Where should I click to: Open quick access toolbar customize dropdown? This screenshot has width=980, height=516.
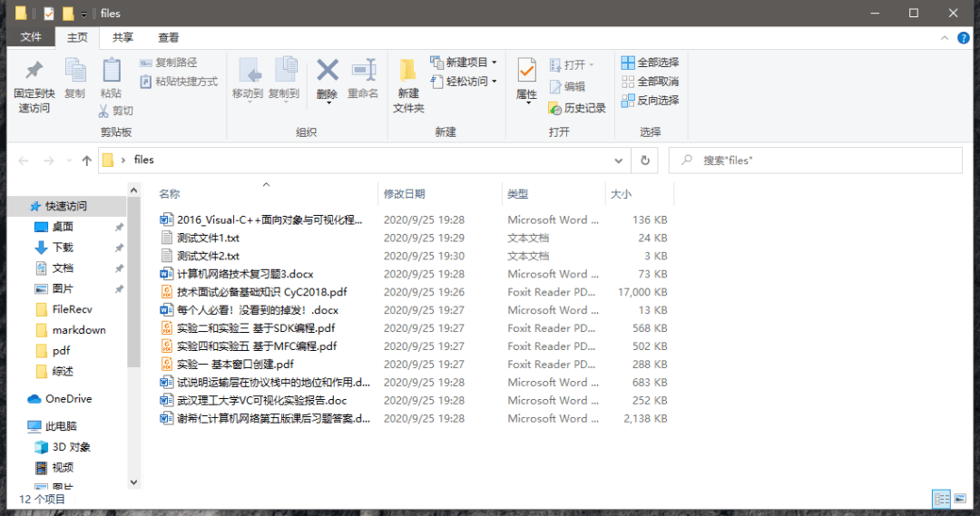point(83,14)
